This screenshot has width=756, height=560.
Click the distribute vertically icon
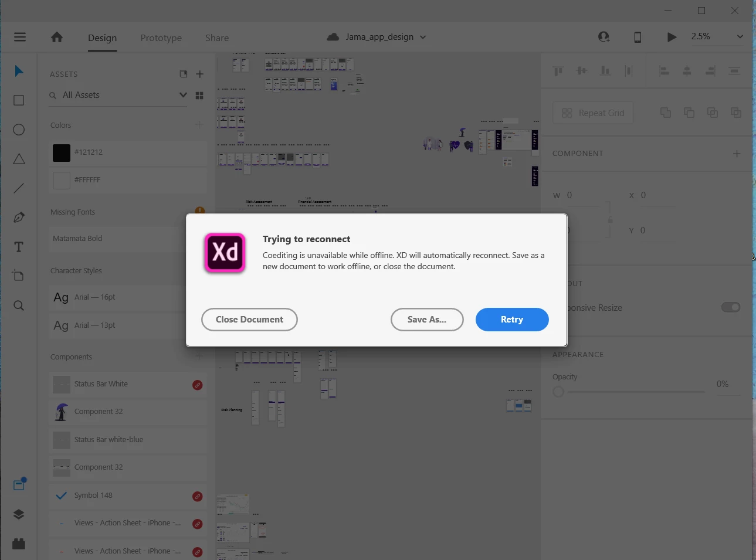pos(628,71)
